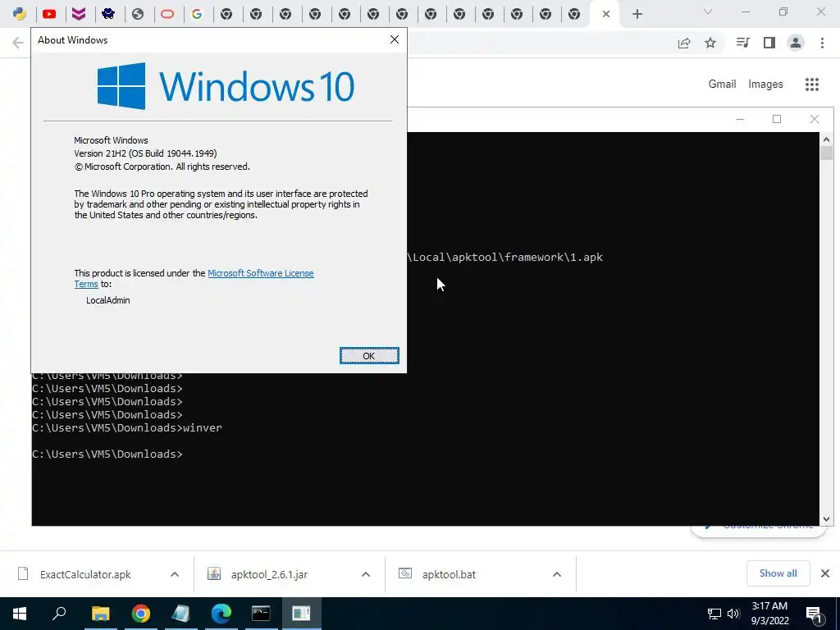This screenshot has width=840, height=630.
Task: Click OK in About Windows dialog
Action: click(369, 356)
